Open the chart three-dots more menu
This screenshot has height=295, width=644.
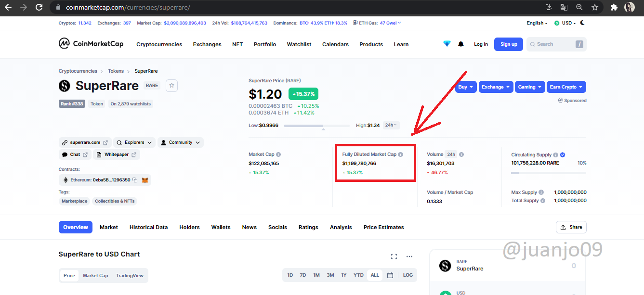(409, 257)
